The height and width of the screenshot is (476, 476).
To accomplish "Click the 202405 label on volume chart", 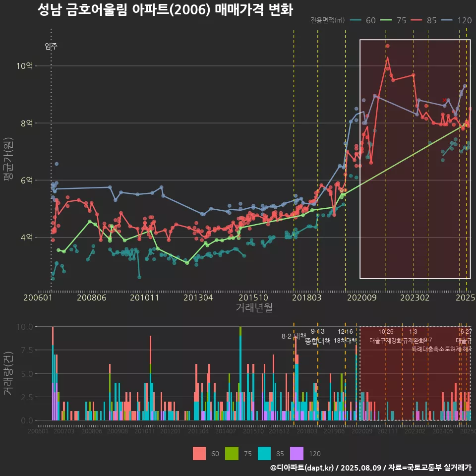I will 442,431.
